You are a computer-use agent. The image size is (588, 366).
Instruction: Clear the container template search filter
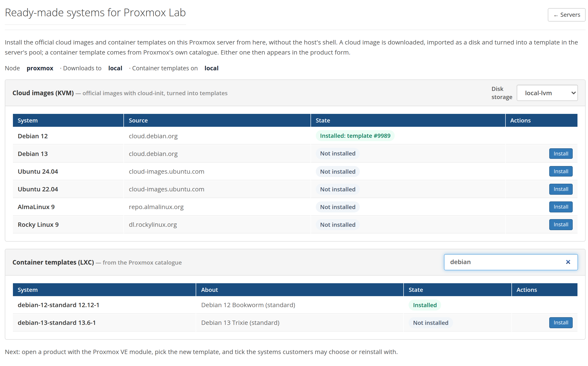[x=568, y=262]
